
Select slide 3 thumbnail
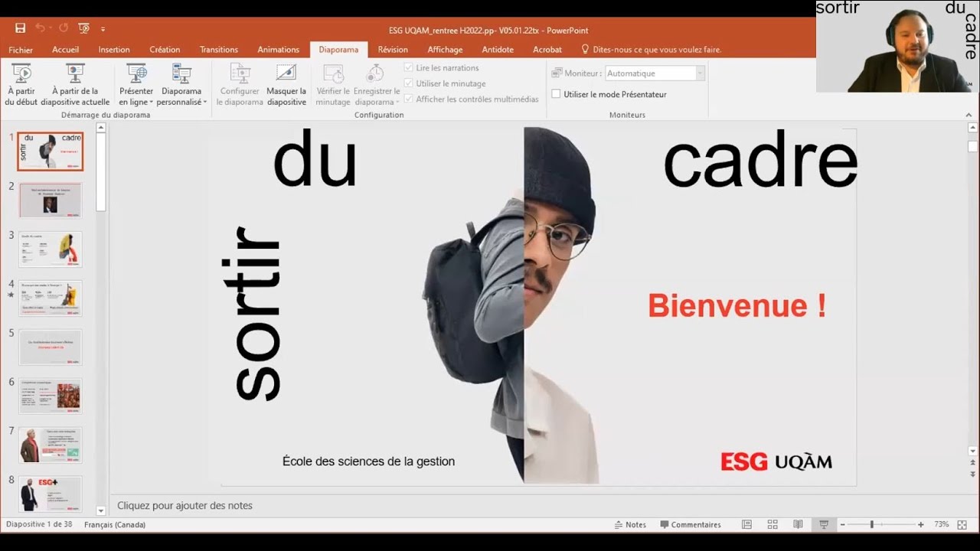point(51,249)
